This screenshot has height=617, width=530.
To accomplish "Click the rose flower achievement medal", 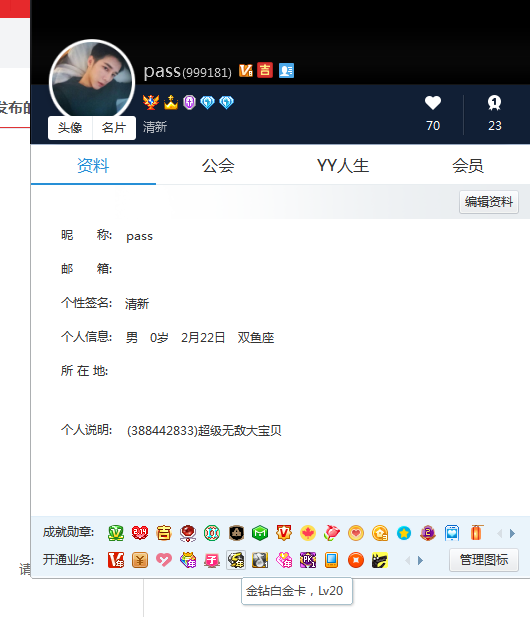I will pos(332,533).
